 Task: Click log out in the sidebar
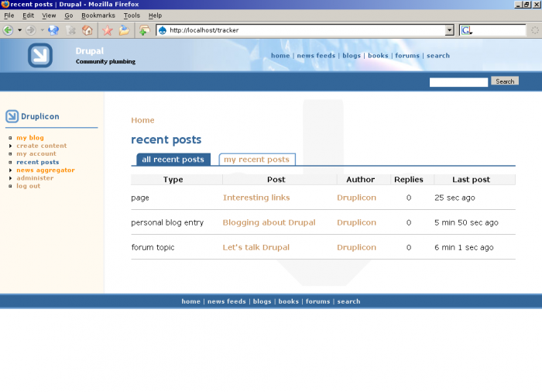point(29,186)
